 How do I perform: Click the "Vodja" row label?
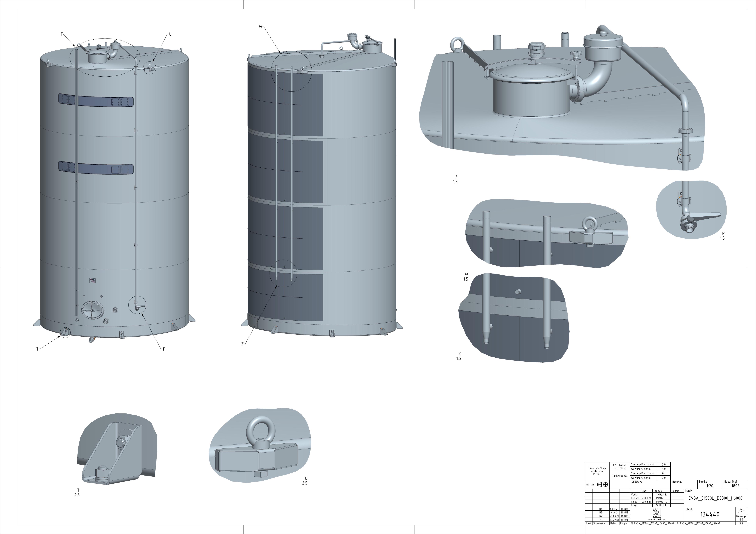(x=634, y=494)
